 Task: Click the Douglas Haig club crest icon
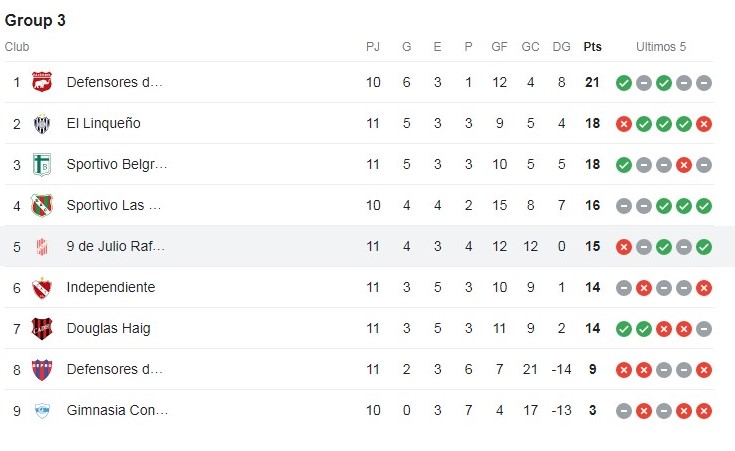pyautogui.click(x=42, y=329)
